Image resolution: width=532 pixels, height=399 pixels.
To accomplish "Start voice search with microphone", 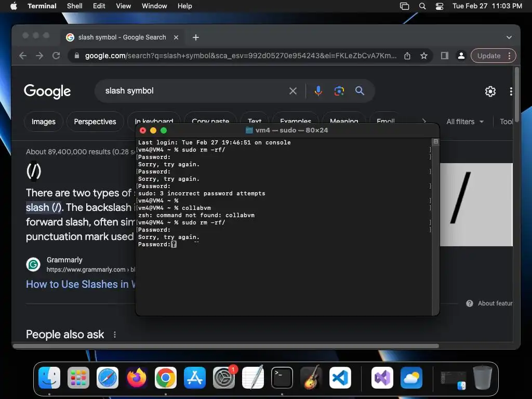I will pyautogui.click(x=318, y=91).
